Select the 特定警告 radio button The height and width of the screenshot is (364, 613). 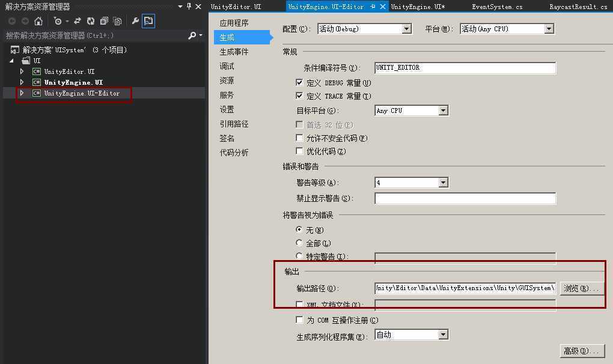(299, 256)
